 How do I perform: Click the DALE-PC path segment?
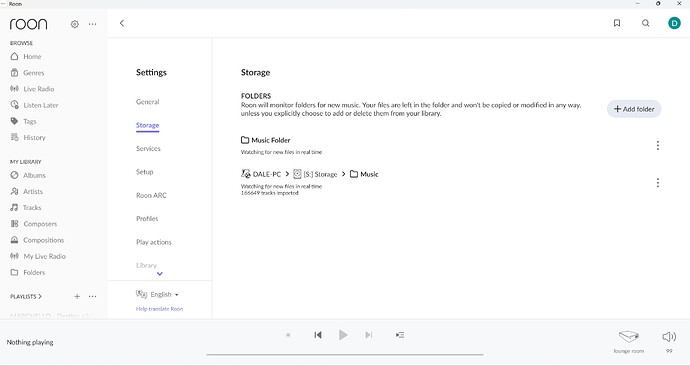pos(261,174)
